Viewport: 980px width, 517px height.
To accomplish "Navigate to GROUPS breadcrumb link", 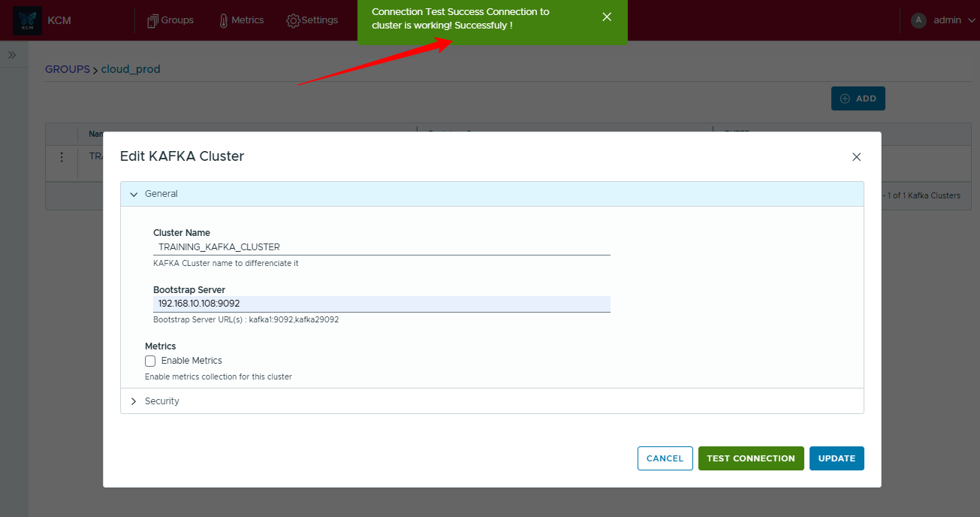I will pos(67,69).
